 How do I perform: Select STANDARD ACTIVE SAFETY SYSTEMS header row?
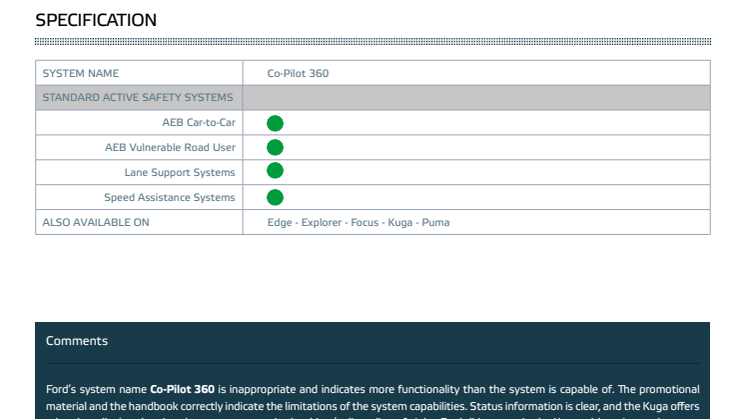tap(373, 97)
